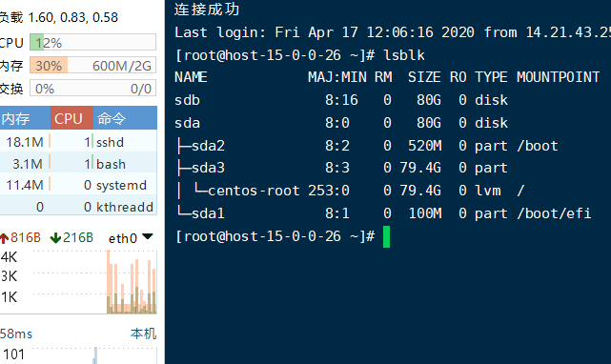611x364 pixels.
Task: Select the sshd process row
Action: pyautogui.click(x=78, y=141)
